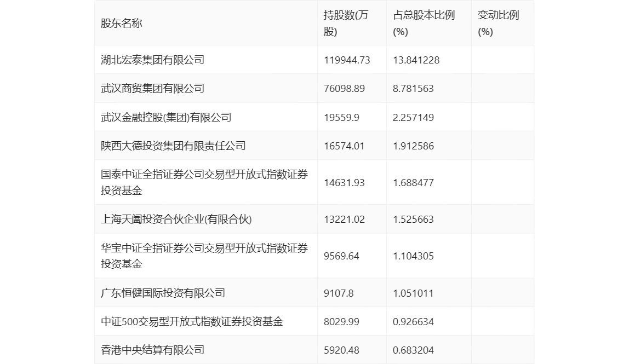Select the percentage 2.257149
629x364 pixels.
click(x=413, y=118)
